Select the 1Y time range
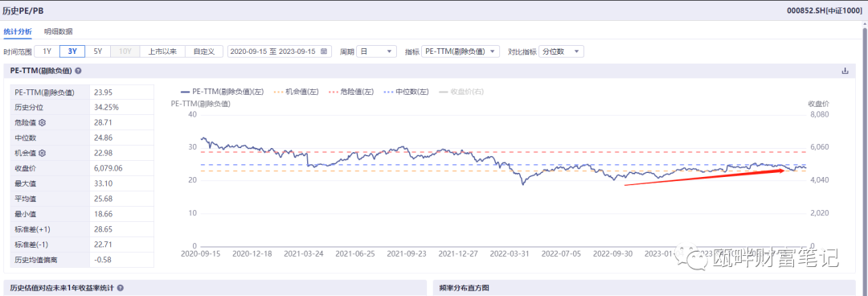868x296 pixels. pos(47,51)
